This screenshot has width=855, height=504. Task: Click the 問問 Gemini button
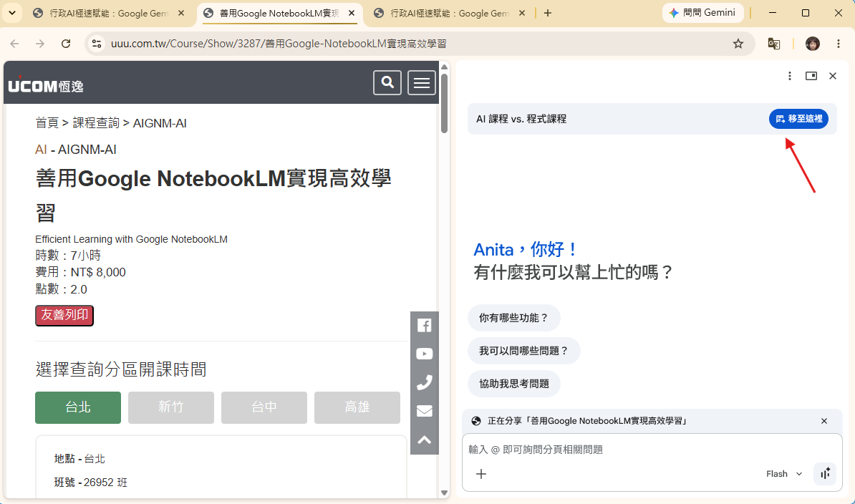[702, 13]
